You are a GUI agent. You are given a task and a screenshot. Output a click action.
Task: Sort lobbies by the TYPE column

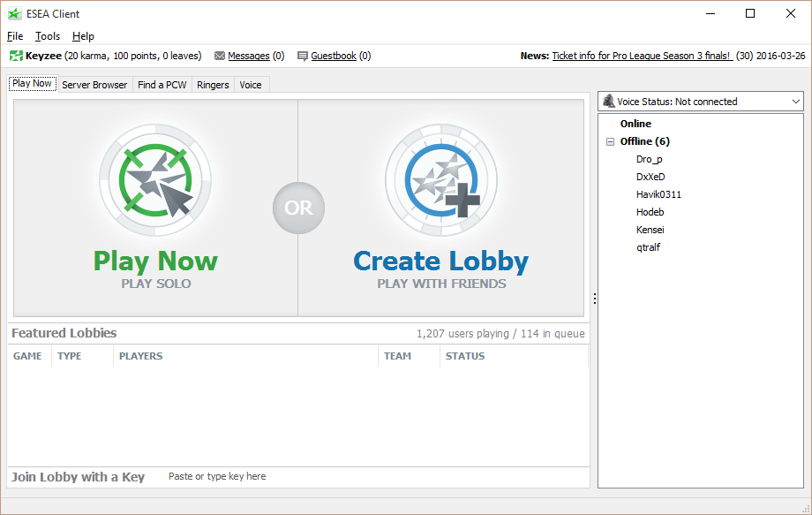tap(82, 356)
